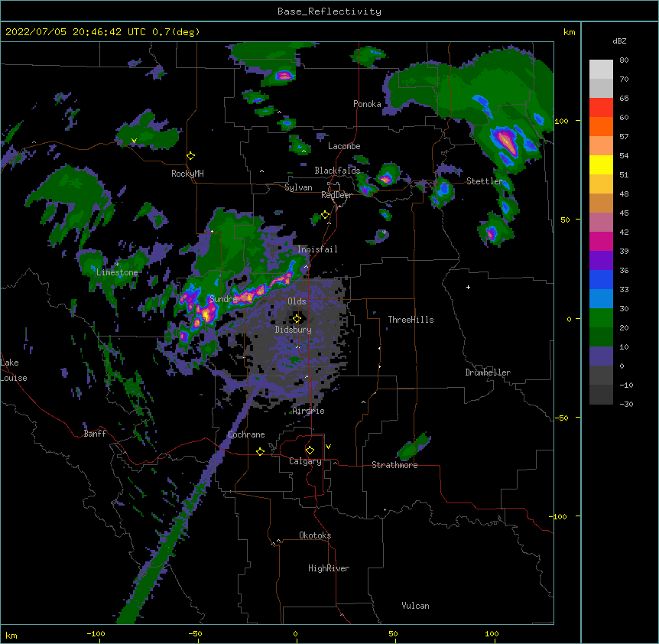
Task: Click the 80 dBZ legend value
Action: click(624, 60)
